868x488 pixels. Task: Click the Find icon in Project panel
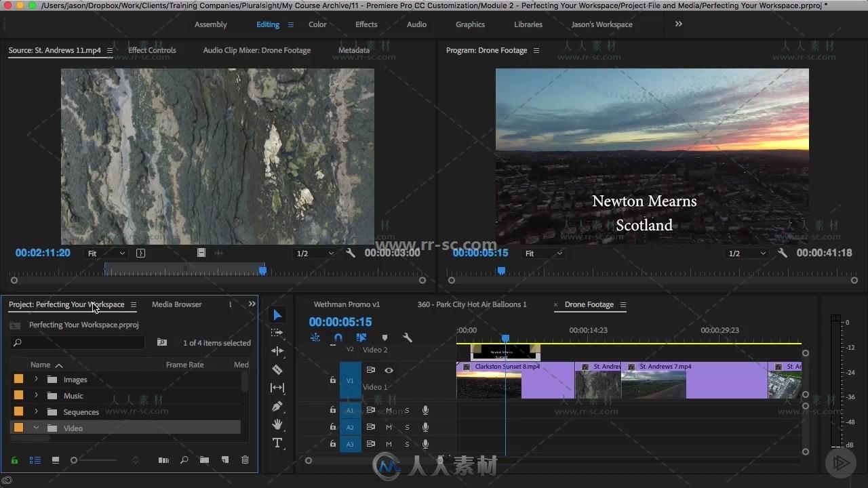pos(184,460)
